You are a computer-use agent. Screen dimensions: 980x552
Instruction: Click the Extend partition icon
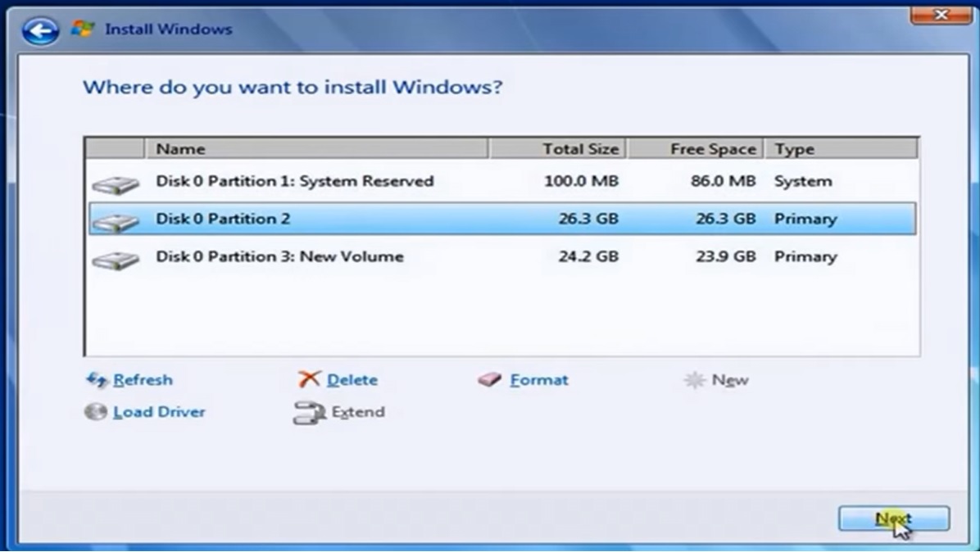pyautogui.click(x=310, y=412)
